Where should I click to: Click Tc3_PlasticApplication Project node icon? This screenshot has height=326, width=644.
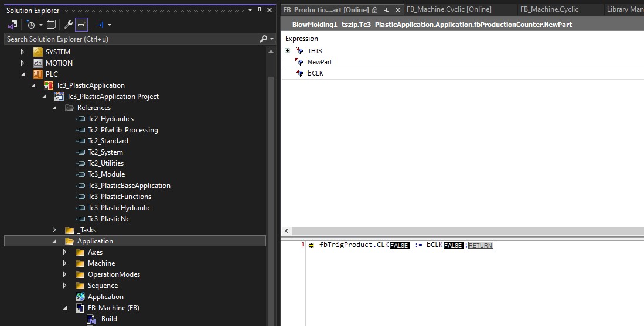pyautogui.click(x=60, y=97)
